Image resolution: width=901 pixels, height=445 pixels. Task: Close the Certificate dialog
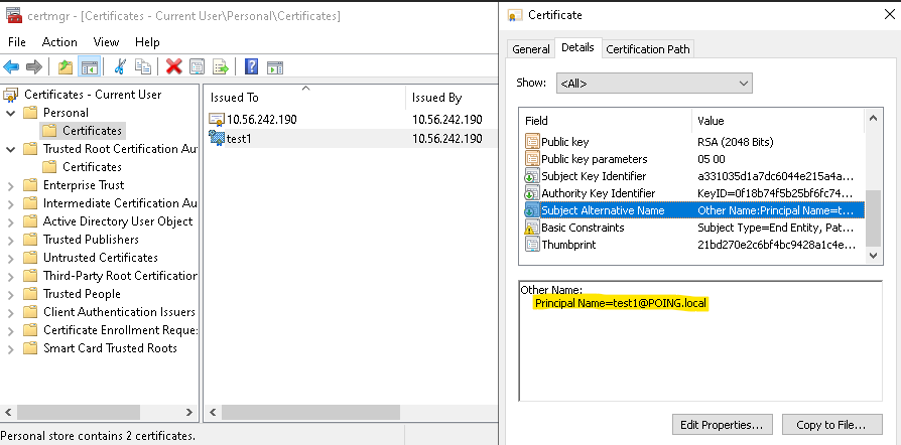pyautogui.click(x=889, y=15)
